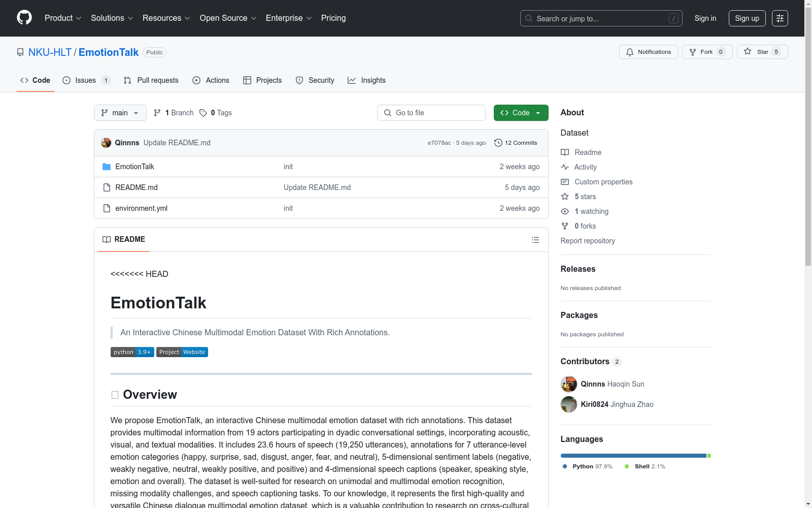View the 0 Tags list

click(216, 113)
